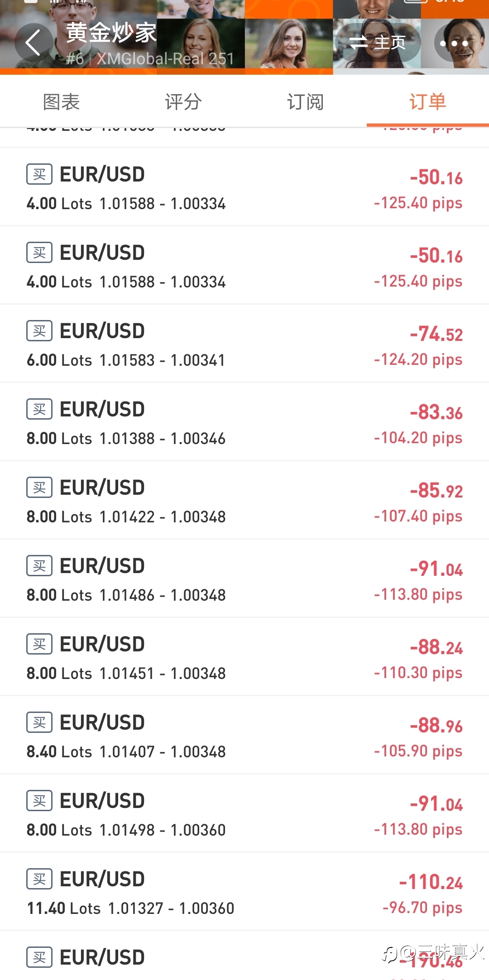Open the three-dots more menu
489x980 pixels.
point(454,43)
